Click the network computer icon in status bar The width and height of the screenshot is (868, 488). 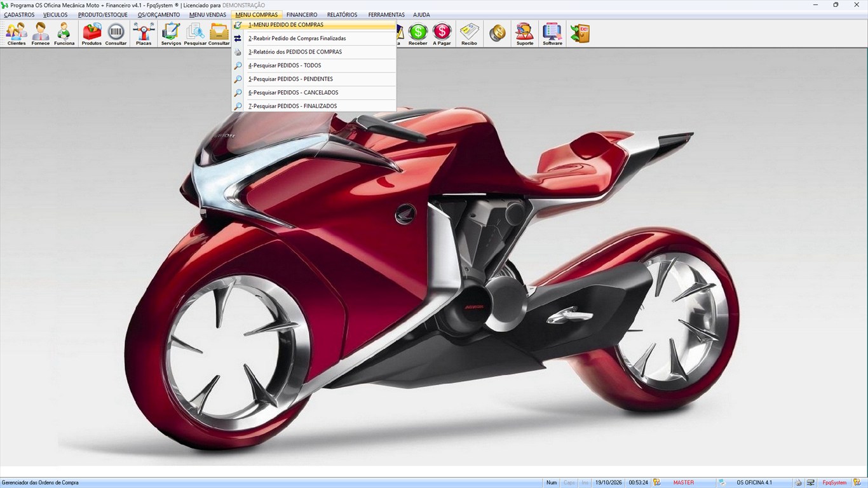click(810, 483)
